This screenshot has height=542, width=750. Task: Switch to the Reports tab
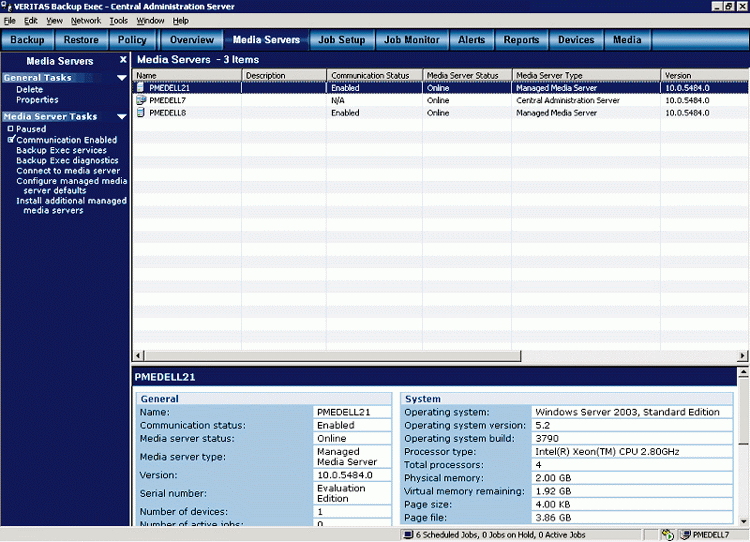[x=521, y=40]
